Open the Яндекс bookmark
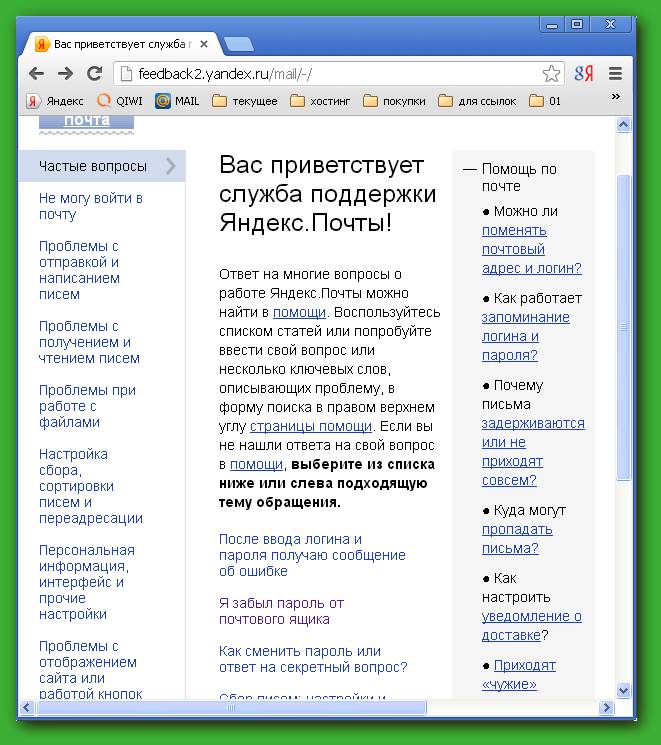The height and width of the screenshot is (745, 661). click(55, 101)
